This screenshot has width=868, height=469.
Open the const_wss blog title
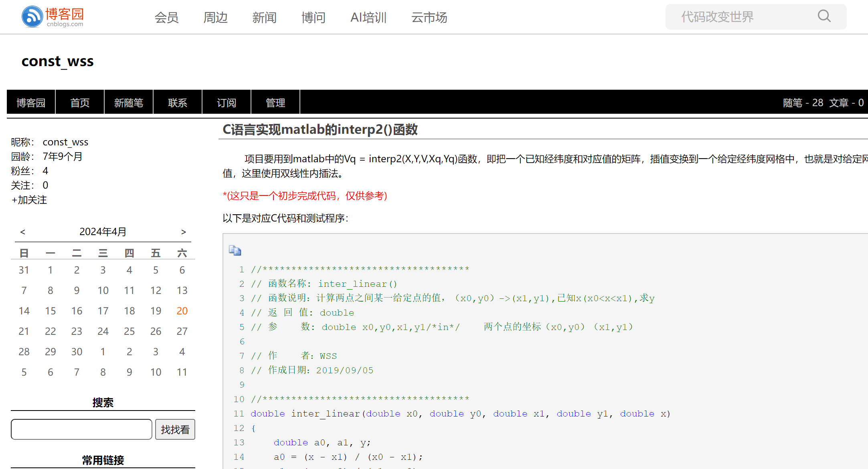pos(57,61)
